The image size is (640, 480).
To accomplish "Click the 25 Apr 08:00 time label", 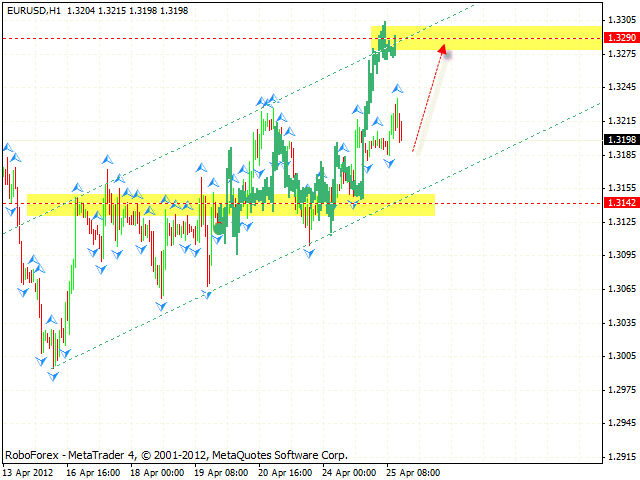I will (413, 473).
